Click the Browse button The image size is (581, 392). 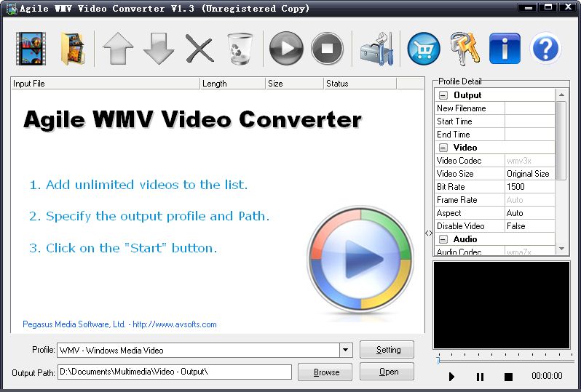point(325,372)
